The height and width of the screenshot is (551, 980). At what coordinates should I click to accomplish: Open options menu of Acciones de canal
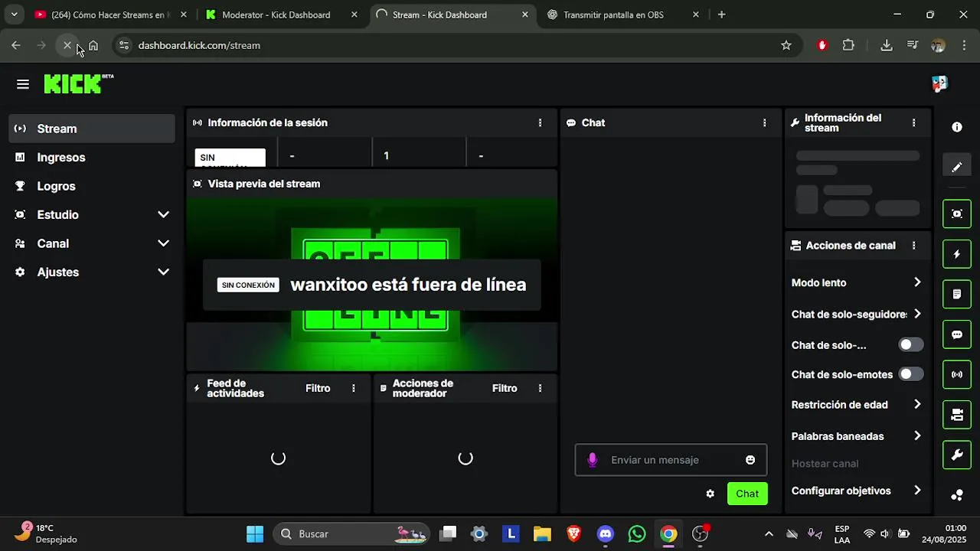click(x=913, y=246)
